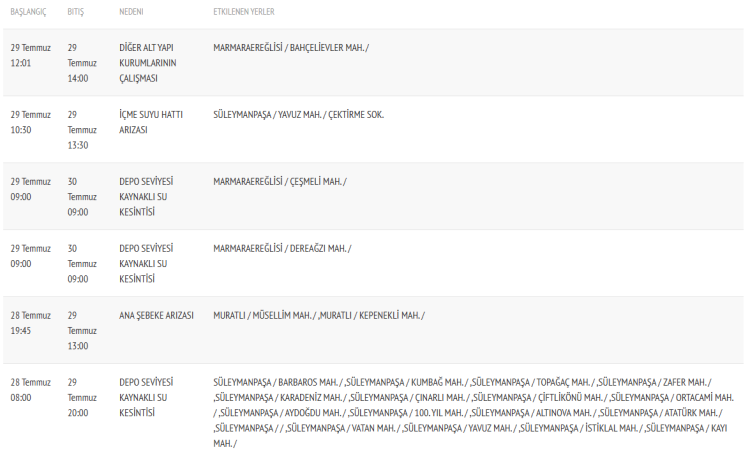Select the 29 Temmuz 20:00 end time cell

click(x=79, y=397)
